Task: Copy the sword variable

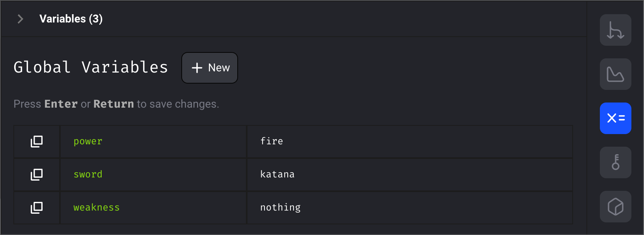Action: [37, 175]
